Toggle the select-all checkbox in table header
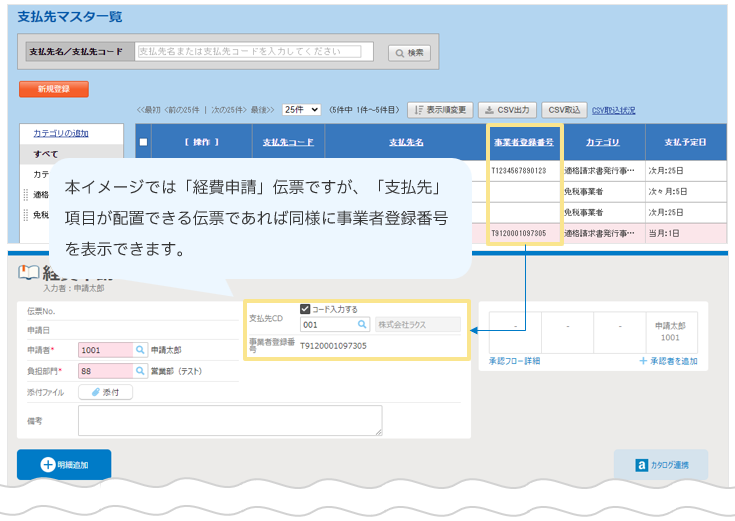Viewport: 735px width, 521px height. coord(143,143)
